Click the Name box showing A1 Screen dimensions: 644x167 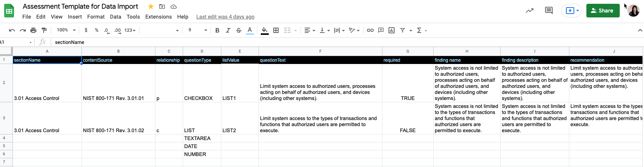(x=17, y=42)
